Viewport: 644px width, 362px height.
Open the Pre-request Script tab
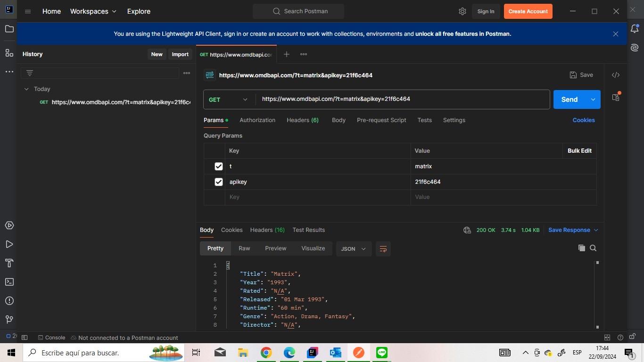pyautogui.click(x=381, y=120)
